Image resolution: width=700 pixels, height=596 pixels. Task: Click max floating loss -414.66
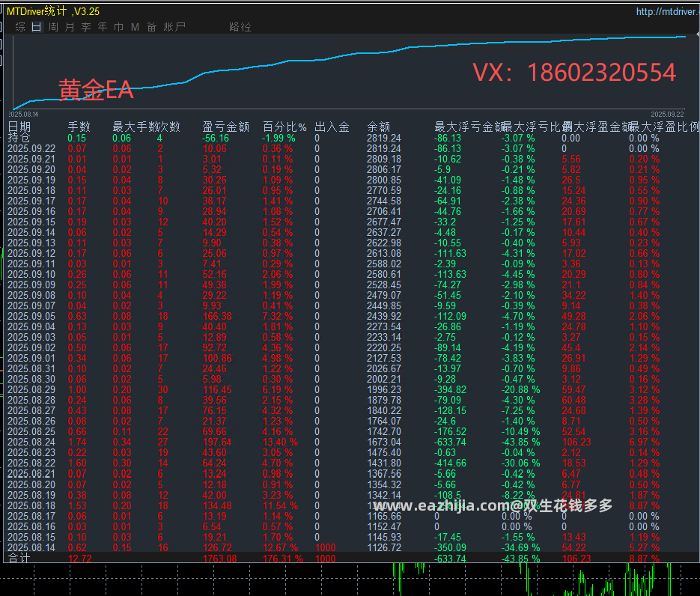(x=450, y=463)
